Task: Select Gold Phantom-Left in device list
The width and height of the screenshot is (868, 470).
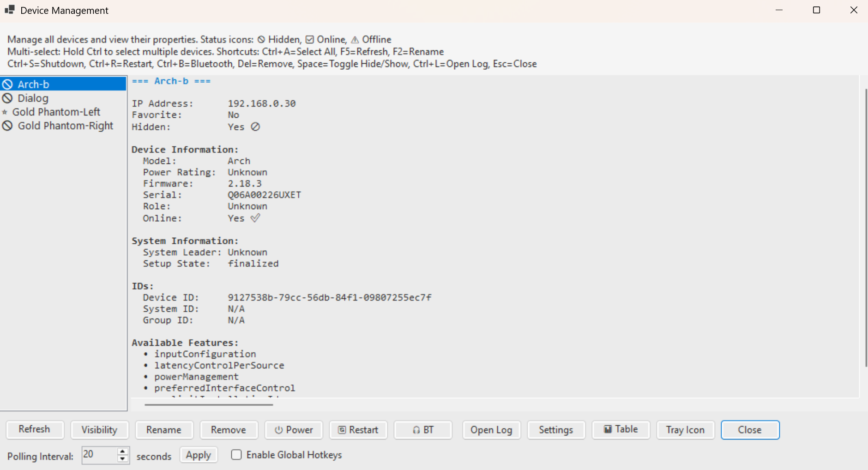Action: pos(56,112)
